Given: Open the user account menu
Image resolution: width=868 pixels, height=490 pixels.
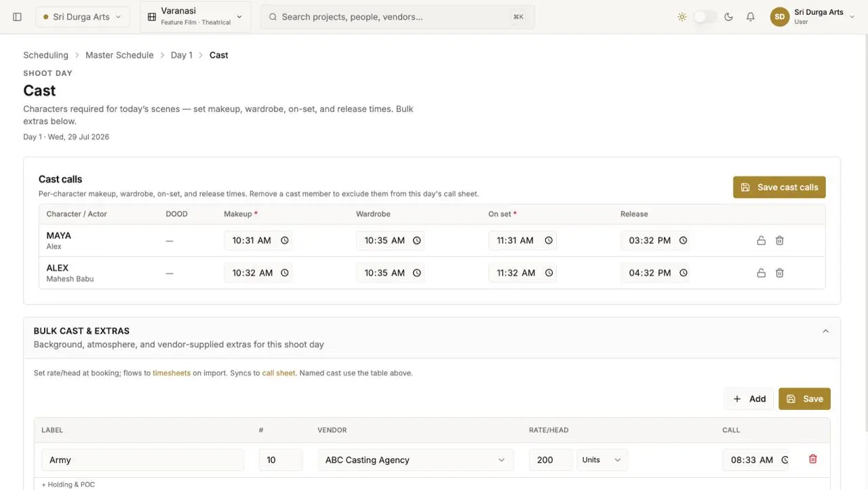Looking at the screenshot, I should pyautogui.click(x=812, y=17).
